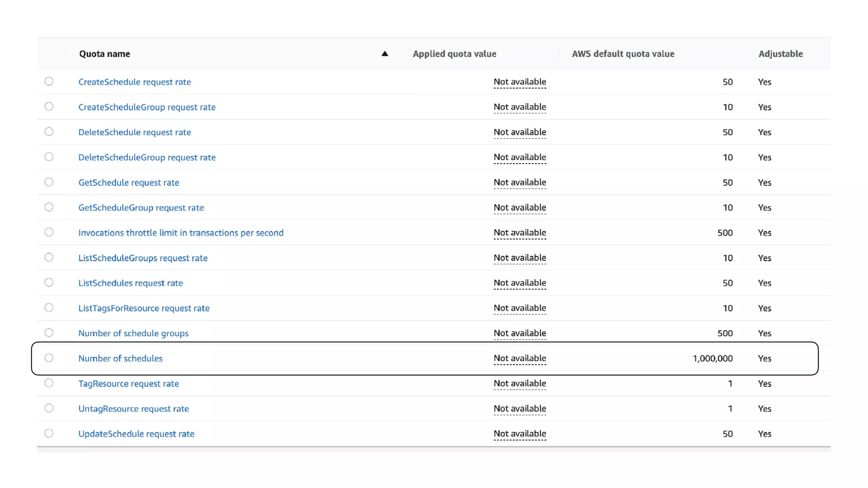Open DeleteSchedule request rate quota
Screen dimensions: 868x488
(134, 132)
